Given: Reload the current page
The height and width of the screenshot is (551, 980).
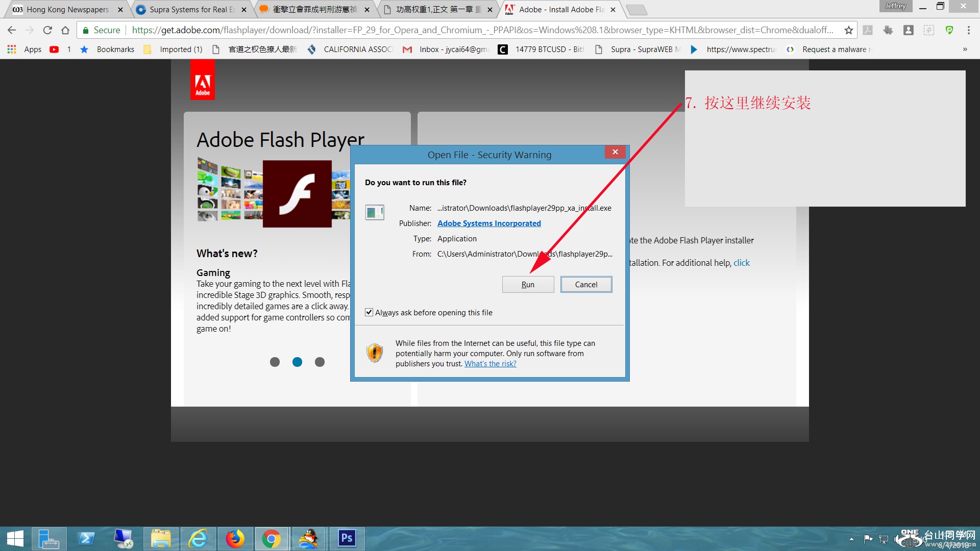Looking at the screenshot, I should click(x=47, y=30).
